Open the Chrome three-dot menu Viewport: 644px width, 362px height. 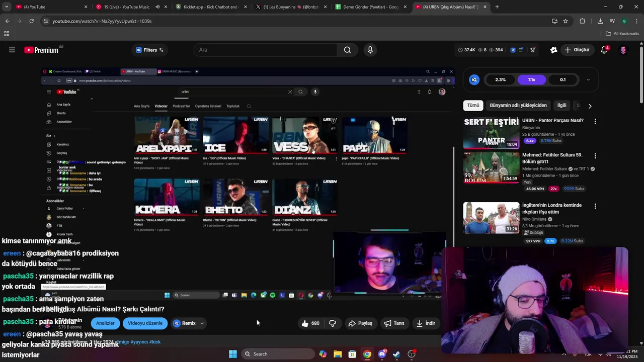click(637, 21)
